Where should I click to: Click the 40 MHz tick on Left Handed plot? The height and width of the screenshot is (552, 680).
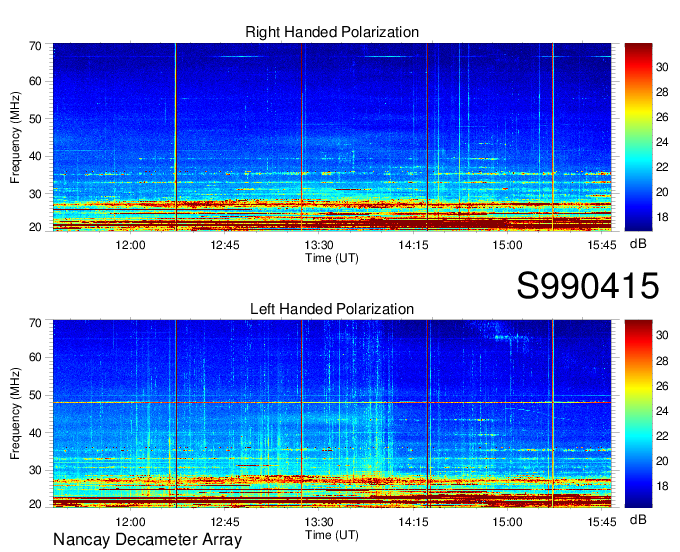pos(35,433)
